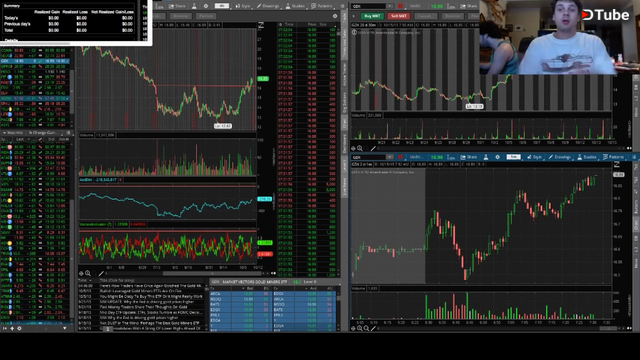This screenshot has height=360, width=640.
Task: Open Studies menu in lower-right chart
Action: 588,157
